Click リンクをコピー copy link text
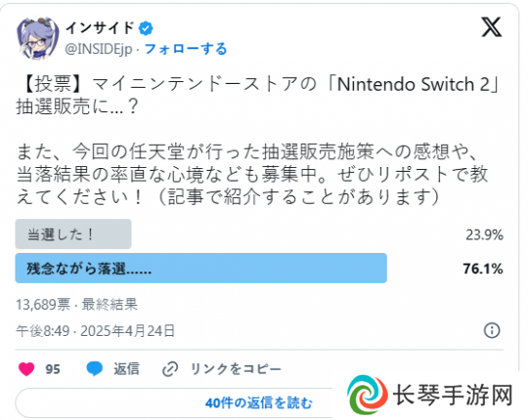 click(236, 369)
